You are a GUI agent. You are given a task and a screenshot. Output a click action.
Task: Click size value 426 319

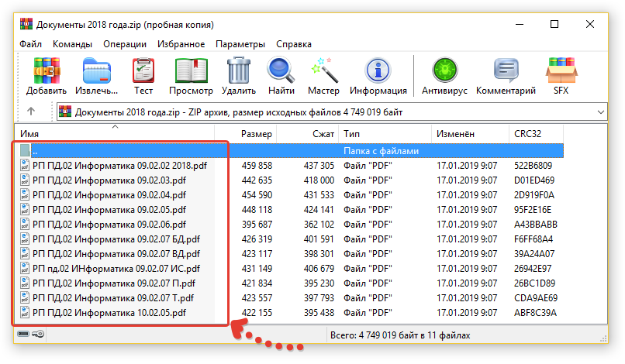tap(257, 239)
